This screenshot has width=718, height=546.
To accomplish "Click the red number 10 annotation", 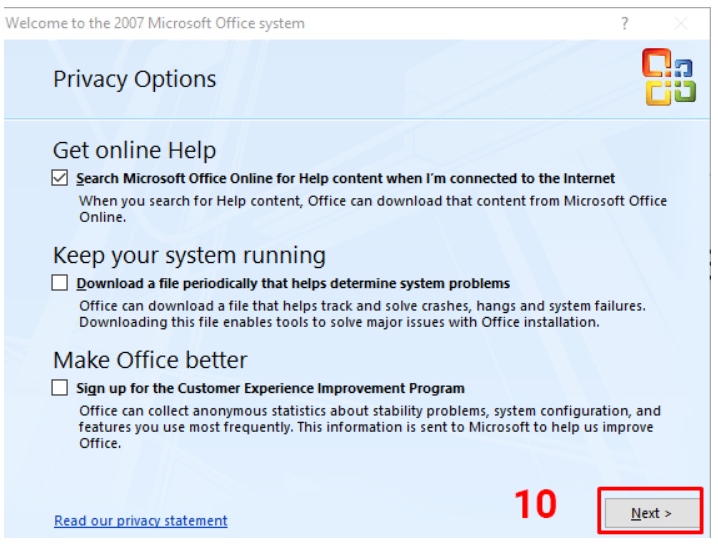I will (x=536, y=504).
